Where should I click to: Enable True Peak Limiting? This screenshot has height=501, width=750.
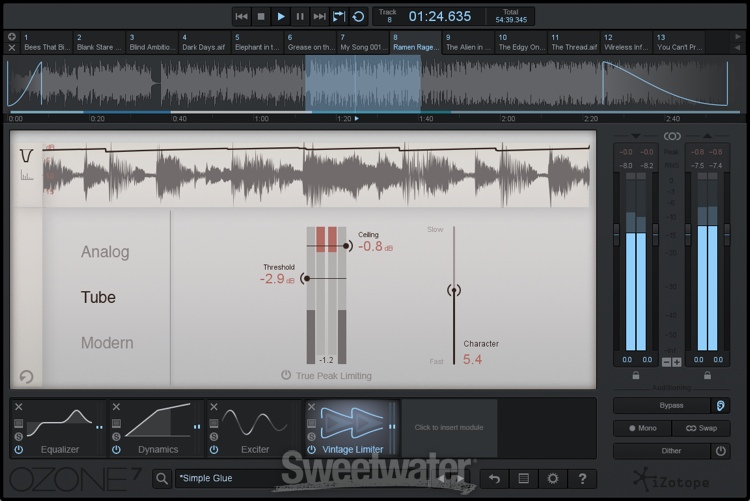[x=286, y=375]
